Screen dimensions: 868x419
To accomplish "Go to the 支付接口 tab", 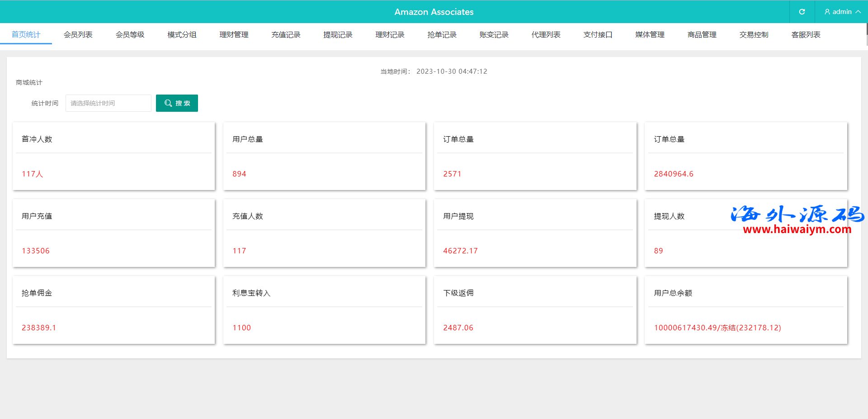I will tap(598, 35).
